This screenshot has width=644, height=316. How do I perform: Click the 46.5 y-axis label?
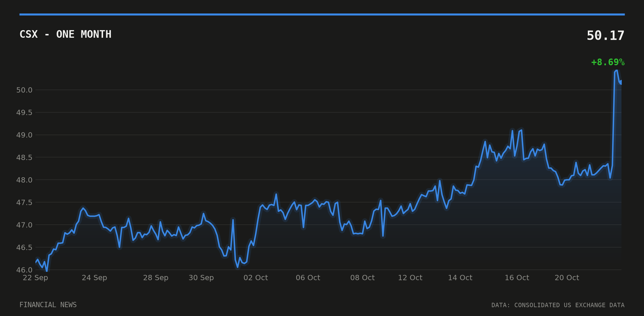click(24, 248)
